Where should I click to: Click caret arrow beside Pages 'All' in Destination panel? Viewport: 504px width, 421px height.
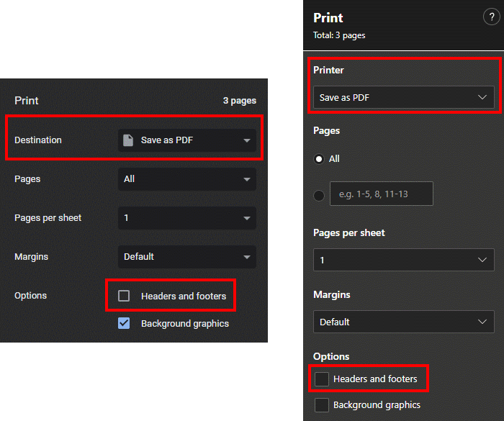[247, 179]
